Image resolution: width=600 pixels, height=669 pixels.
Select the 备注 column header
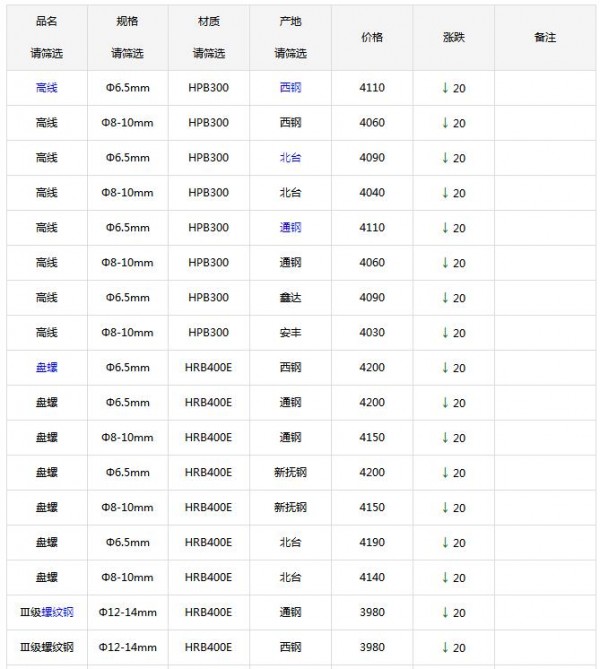(545, 38)
